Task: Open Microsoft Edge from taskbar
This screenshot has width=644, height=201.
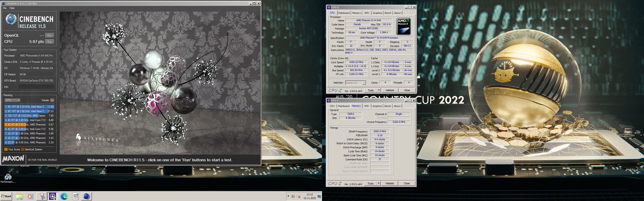Action: pyautogui.click(x=64, y=196)
